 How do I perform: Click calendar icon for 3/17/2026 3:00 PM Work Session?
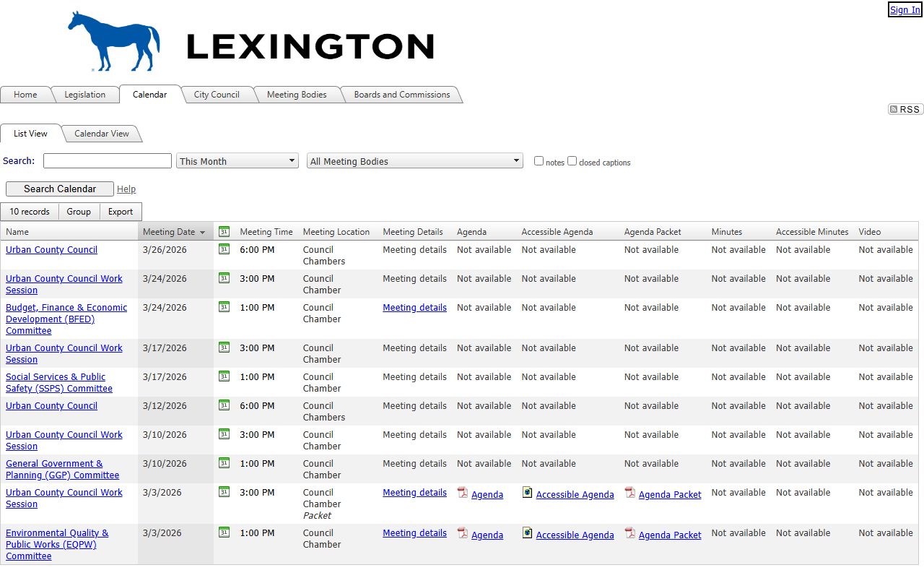point(224,348)
